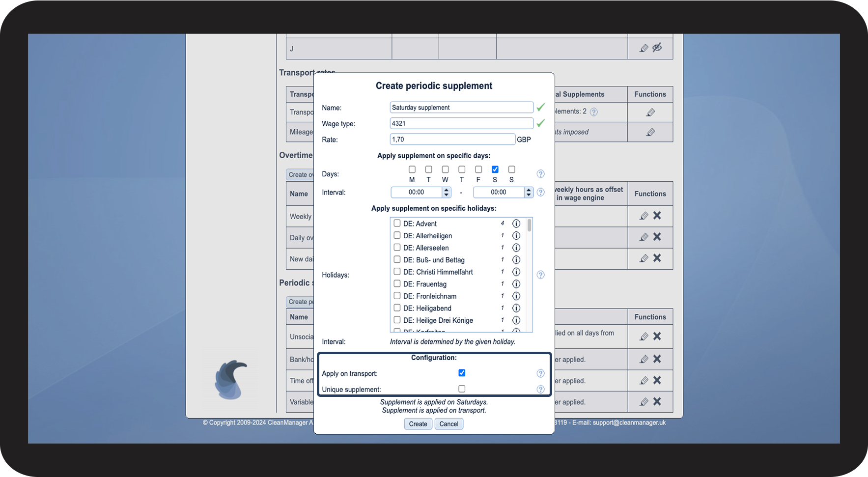Click into the Rate input field
868x477 pixels.
click(x=452, y=140)
